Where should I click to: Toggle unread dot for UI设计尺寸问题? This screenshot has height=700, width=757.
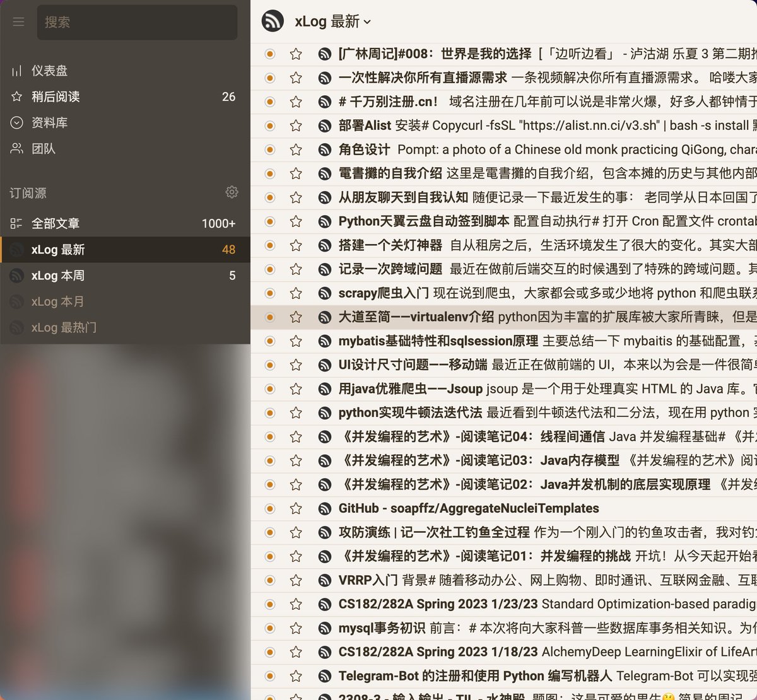tap(270, 365)
